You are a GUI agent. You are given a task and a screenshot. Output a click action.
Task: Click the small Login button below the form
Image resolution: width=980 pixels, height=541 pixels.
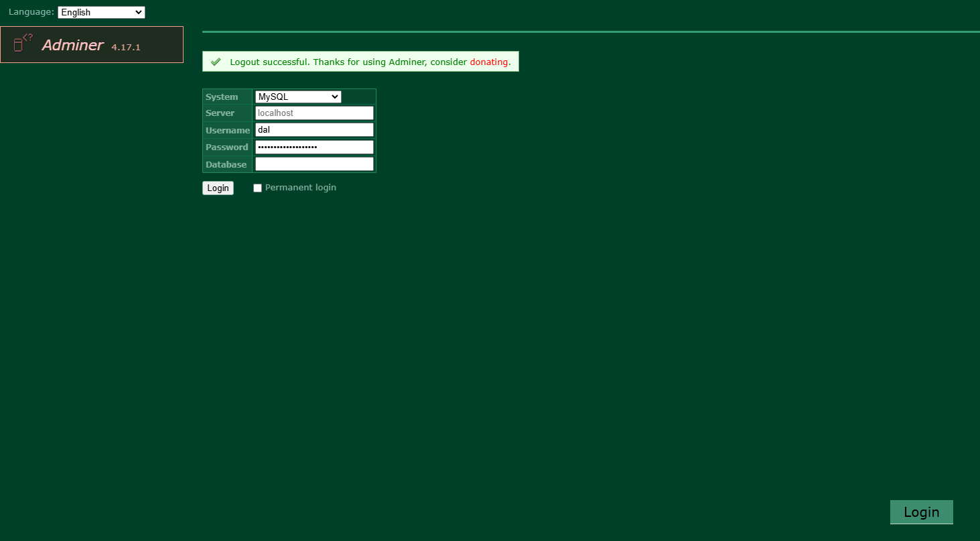218,188
